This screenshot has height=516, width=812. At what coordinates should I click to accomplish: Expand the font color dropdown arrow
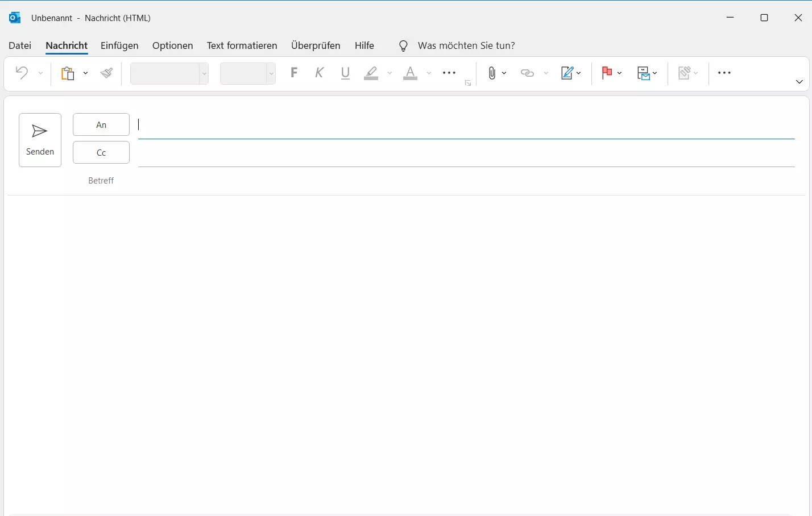tap(429, 73)
